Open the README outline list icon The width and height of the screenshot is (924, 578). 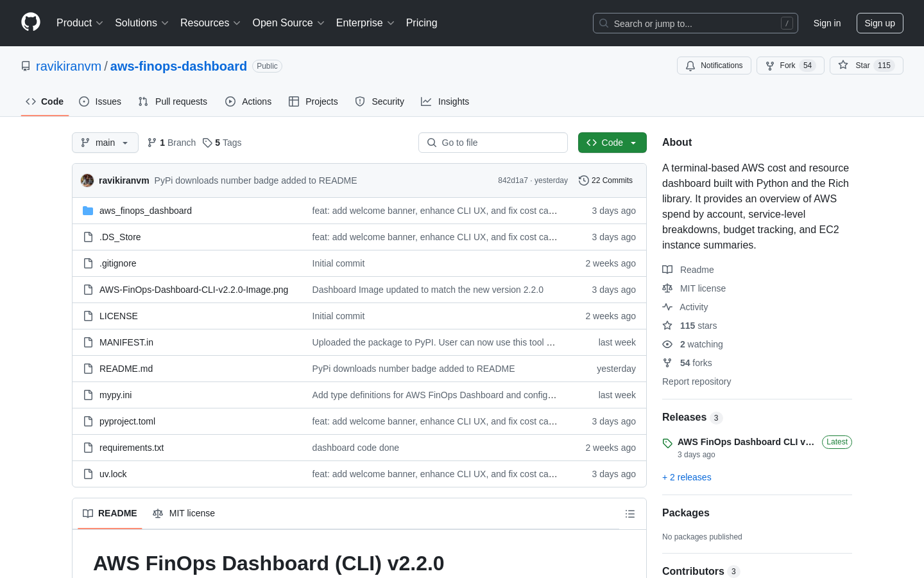[630, 514]
